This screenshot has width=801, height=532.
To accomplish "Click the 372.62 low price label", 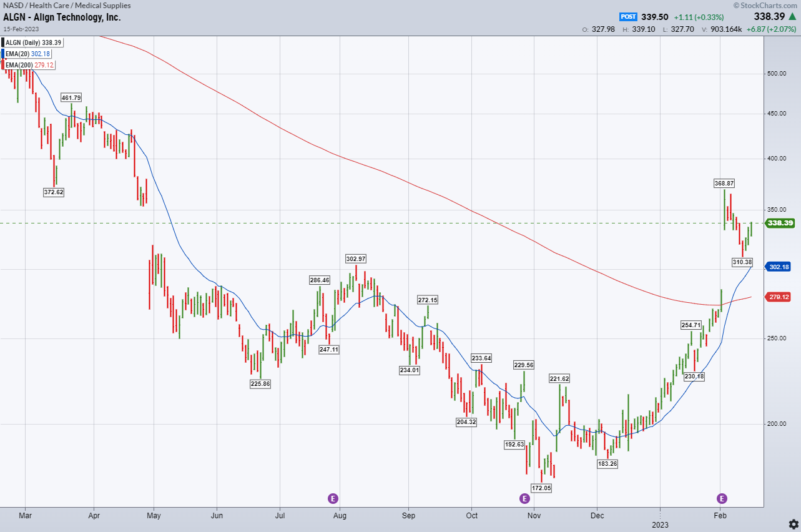I will pos(54,192).
